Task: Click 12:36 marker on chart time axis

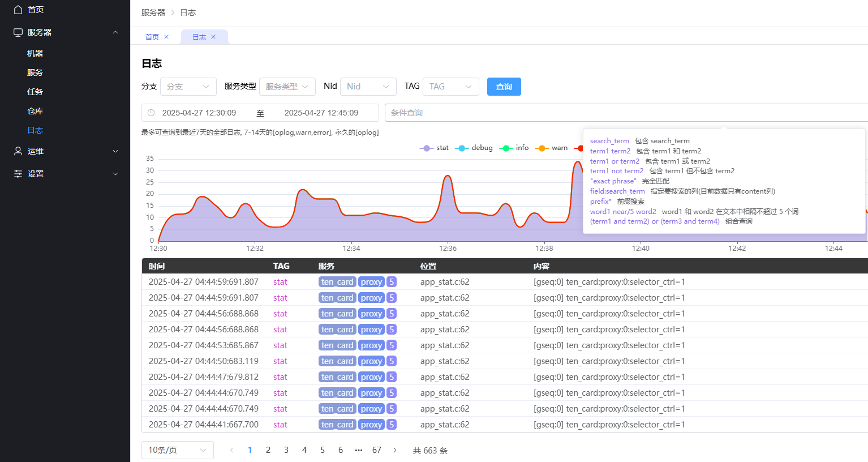Action: (x=448, y=248)
